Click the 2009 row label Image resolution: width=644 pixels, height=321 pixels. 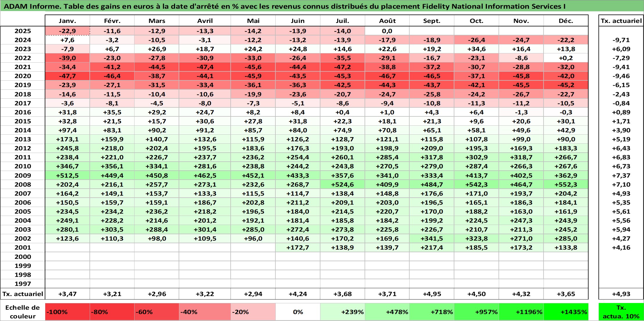point(23,175)
